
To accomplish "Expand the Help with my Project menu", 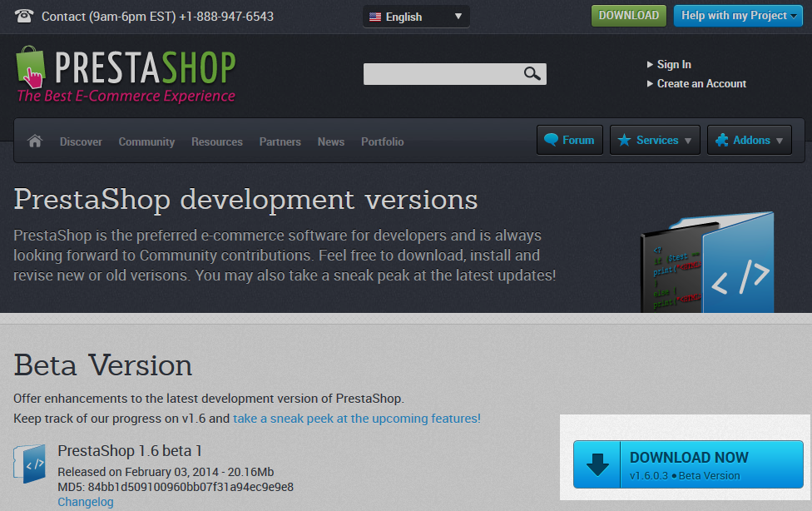I will click(738, 16).
